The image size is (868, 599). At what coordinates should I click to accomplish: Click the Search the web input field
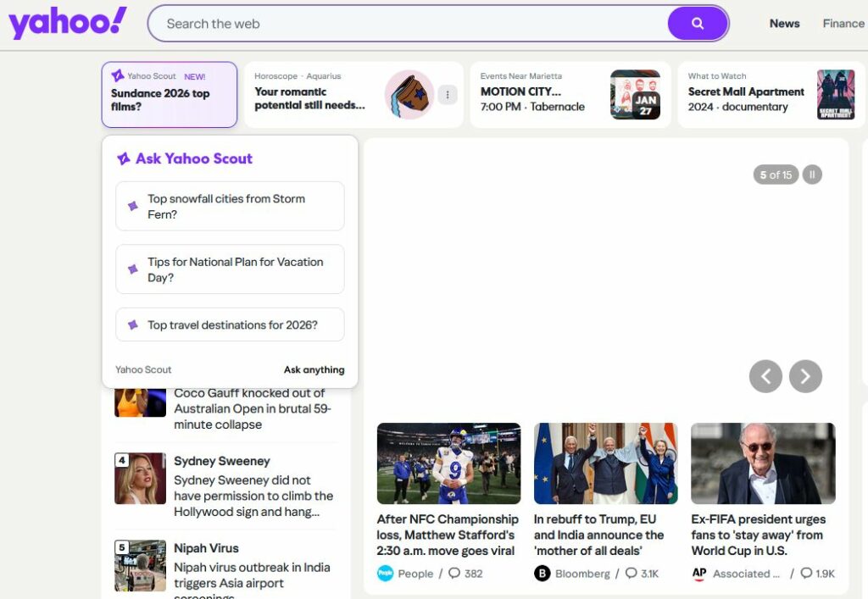pyautogui.click(x=407, y=24)
